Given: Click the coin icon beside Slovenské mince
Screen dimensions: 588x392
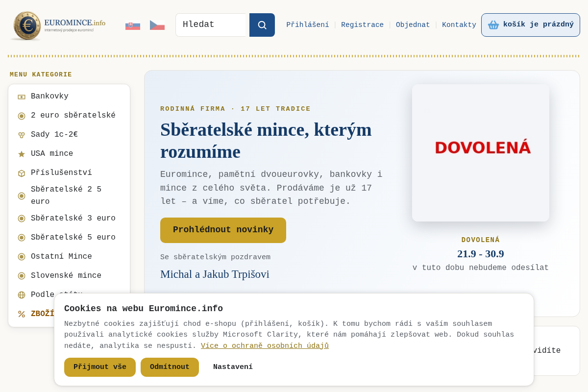Looking at the screenshot, I should coord(22,276).
